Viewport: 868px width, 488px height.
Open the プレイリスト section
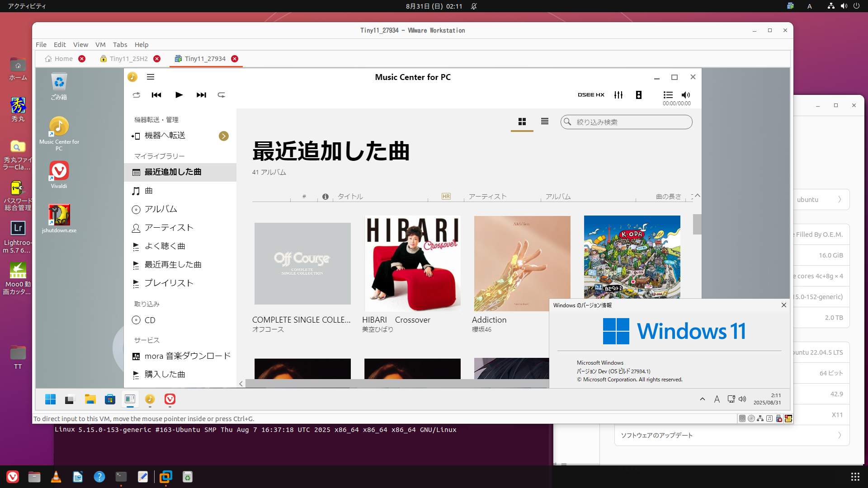click(x=180, y=283)
